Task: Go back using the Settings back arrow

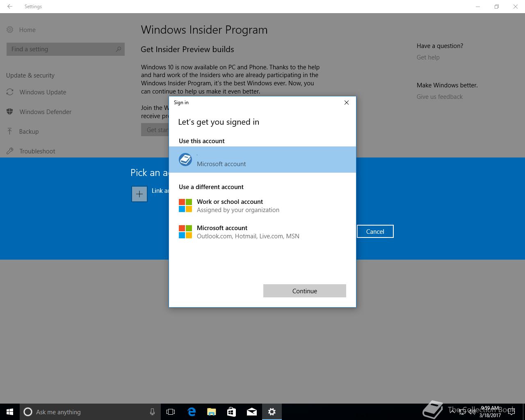Action: coord(10,7)
